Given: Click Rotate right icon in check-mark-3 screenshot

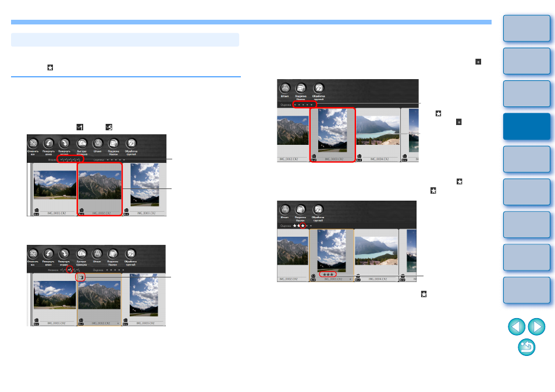Looking at the screenshot, I should coord(64,254).
